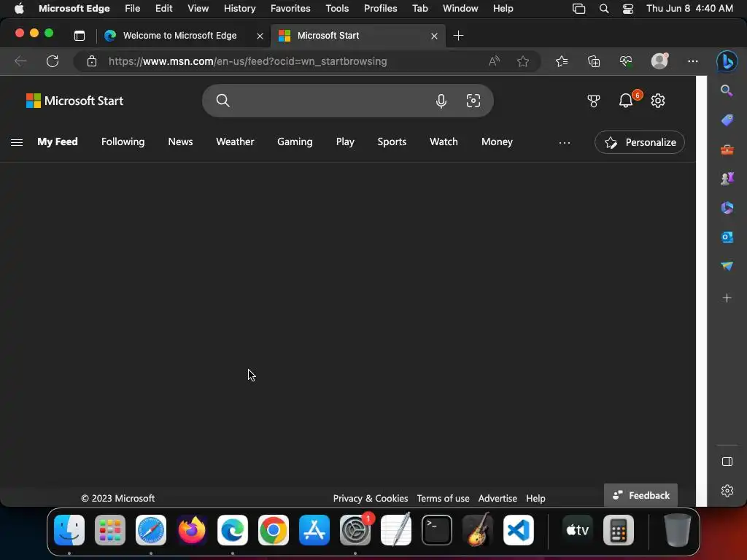Open the Drop paper plane sidebar icon
The height and width of the screenshot is (560, 747).
[727, 265]
